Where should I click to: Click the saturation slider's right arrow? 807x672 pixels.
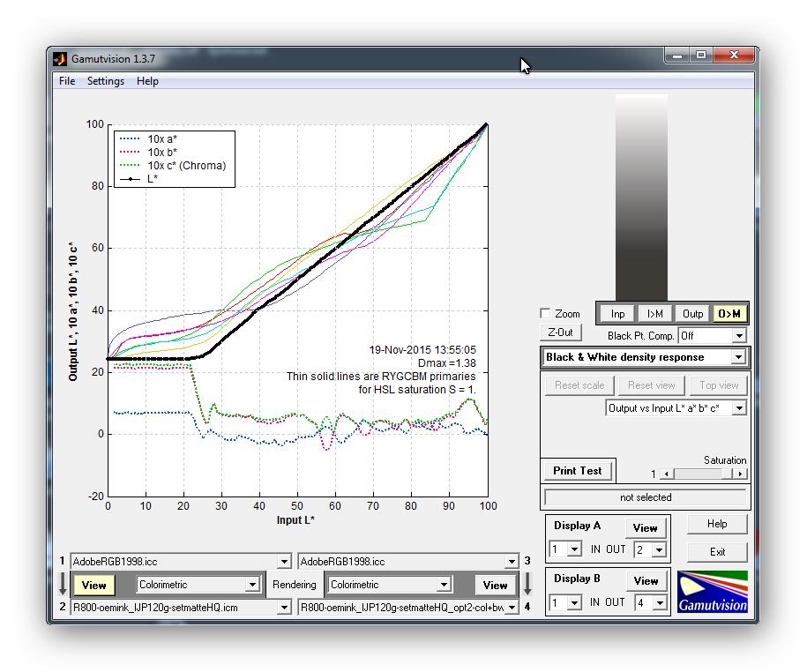[739, 474]
